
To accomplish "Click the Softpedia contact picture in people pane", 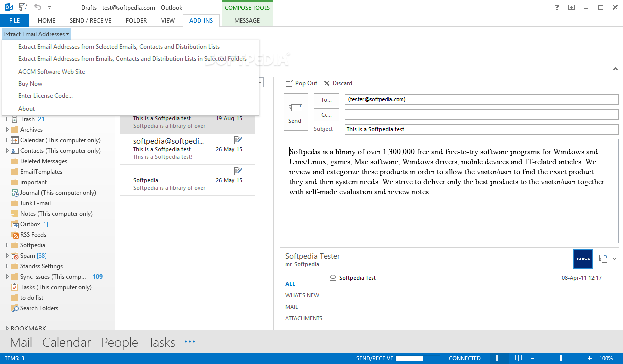I will pyautogui.click(x=583, y=259).
